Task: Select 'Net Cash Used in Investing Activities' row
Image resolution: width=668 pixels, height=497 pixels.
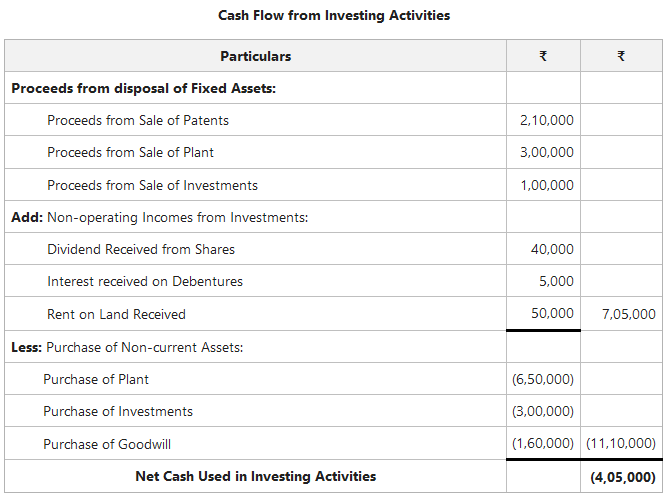Action: tap(256, 476)
